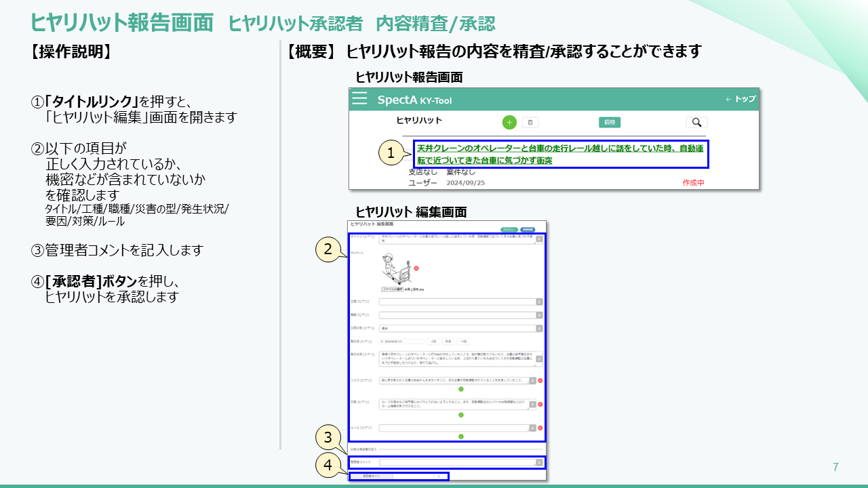868x488 pixels.
Task: Open search with the magnifier icon
Action: point(696,123)
